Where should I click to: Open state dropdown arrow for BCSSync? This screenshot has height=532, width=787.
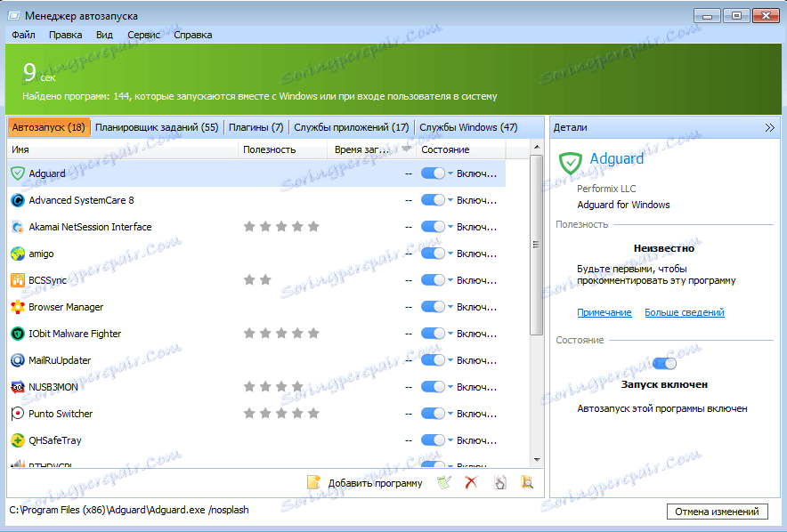coord(450,280)
